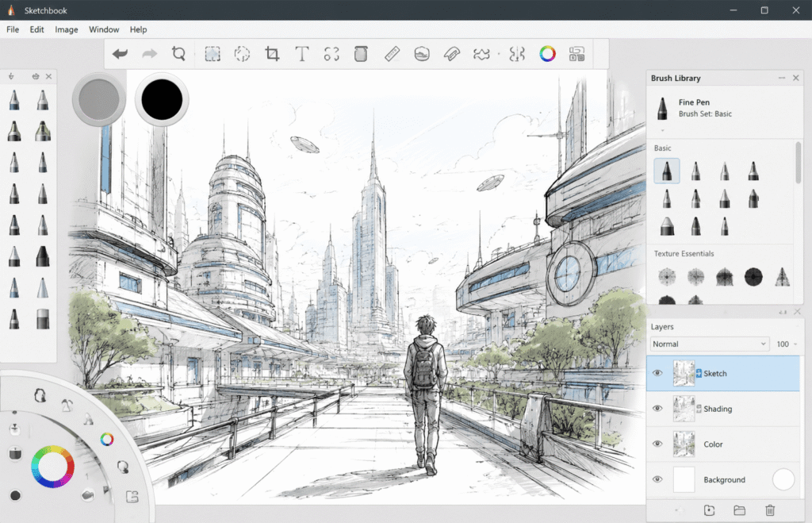Click the Brush Library scrollbar

798,162
